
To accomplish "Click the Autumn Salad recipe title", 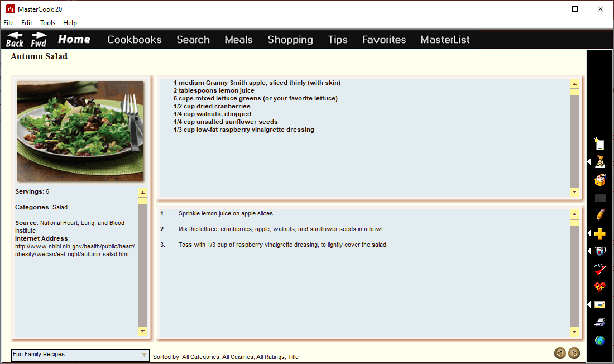I will [x=39, y=56].
